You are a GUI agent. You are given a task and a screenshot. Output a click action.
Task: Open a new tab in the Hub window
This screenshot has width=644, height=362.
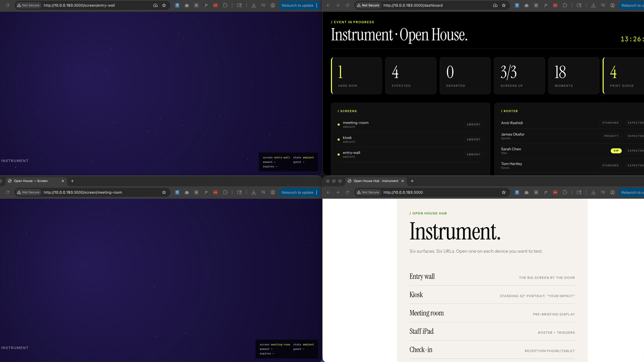point(412,181)
